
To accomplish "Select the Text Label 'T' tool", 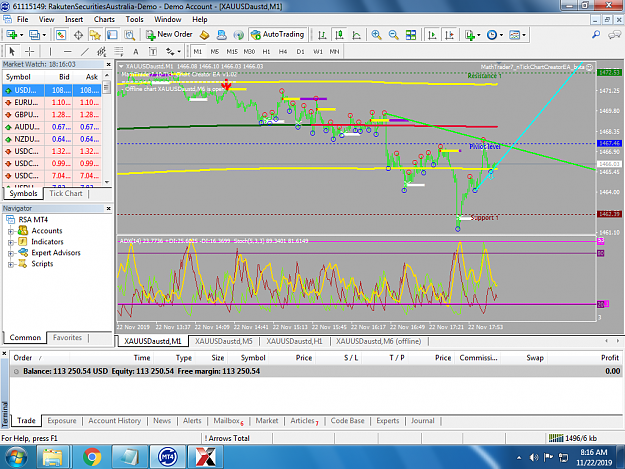I will [x=153, y=51].
